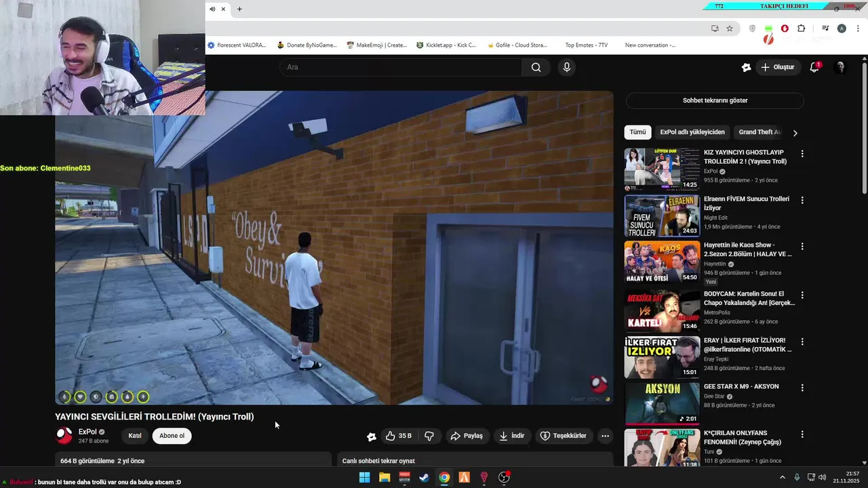This screenshot has width=868, height=488.
Task: Open 'Kicklet.app - Kick C...' bookmark
Action: pos(446,45)
